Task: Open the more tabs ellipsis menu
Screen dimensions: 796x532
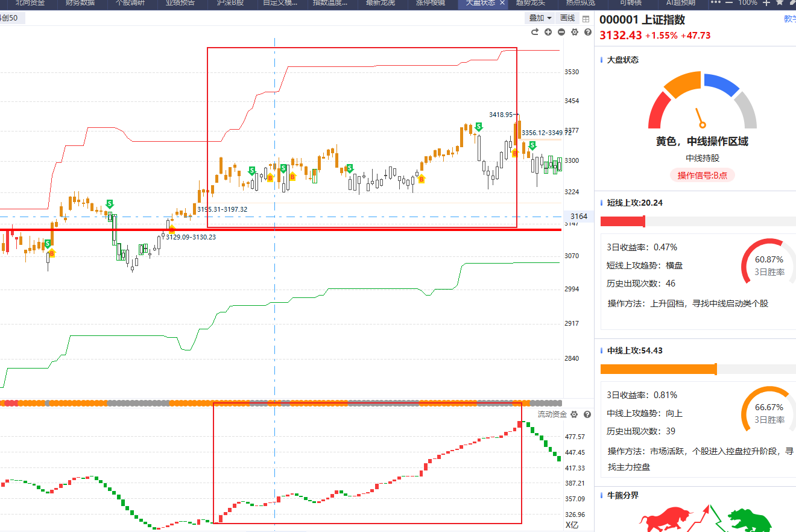Action: click(716, 3)
